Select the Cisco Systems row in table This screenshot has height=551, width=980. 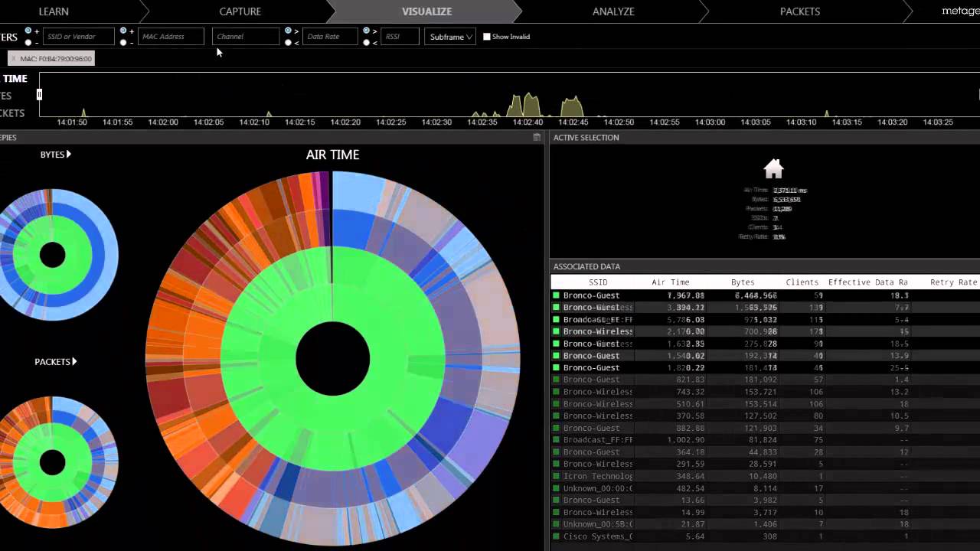click(597, 536)
